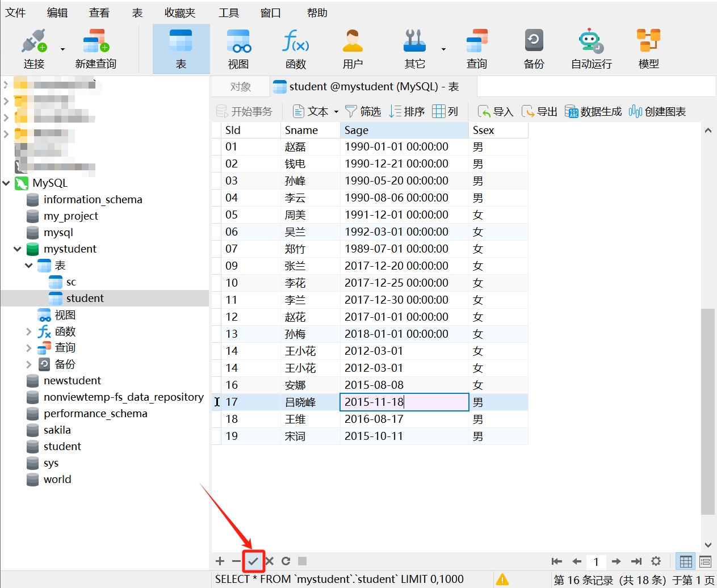This screenshot has height=588, width=717.
Task: Click the add record plus icon
Action: [x=220, y=561]
